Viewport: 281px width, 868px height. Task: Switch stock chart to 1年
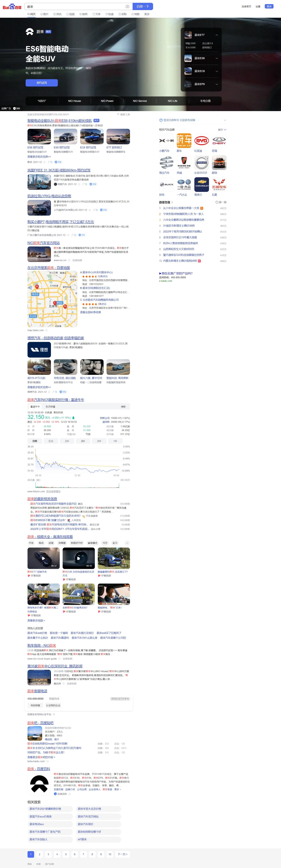115,441
